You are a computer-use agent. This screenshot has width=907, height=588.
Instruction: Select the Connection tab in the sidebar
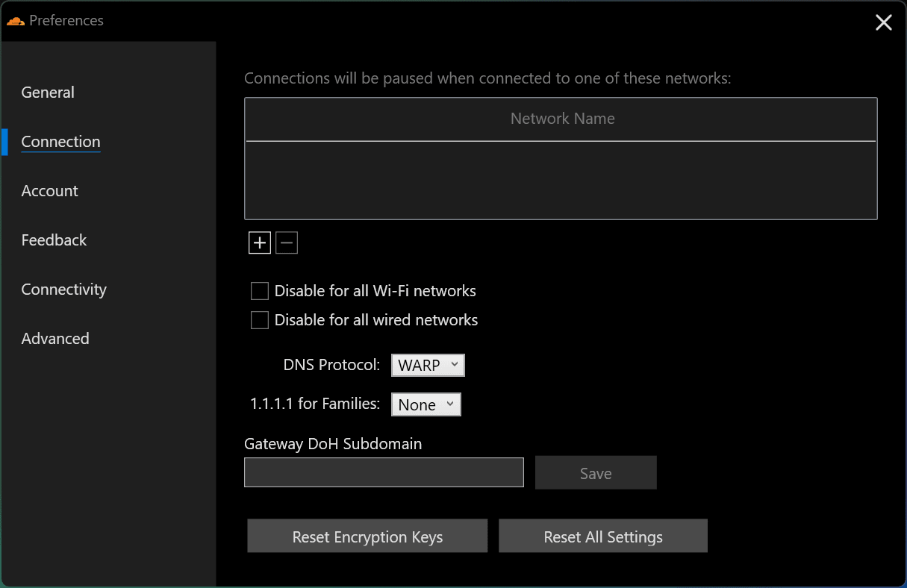60,142
